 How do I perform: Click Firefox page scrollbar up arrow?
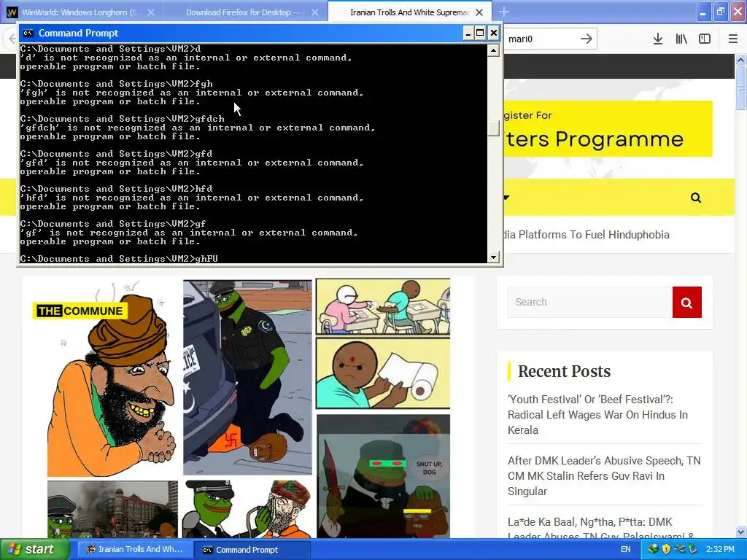[741, 60]
